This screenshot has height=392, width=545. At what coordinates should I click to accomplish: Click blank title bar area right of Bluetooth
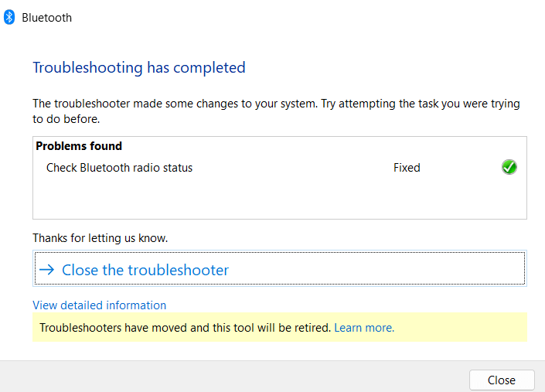pos(309,18)
